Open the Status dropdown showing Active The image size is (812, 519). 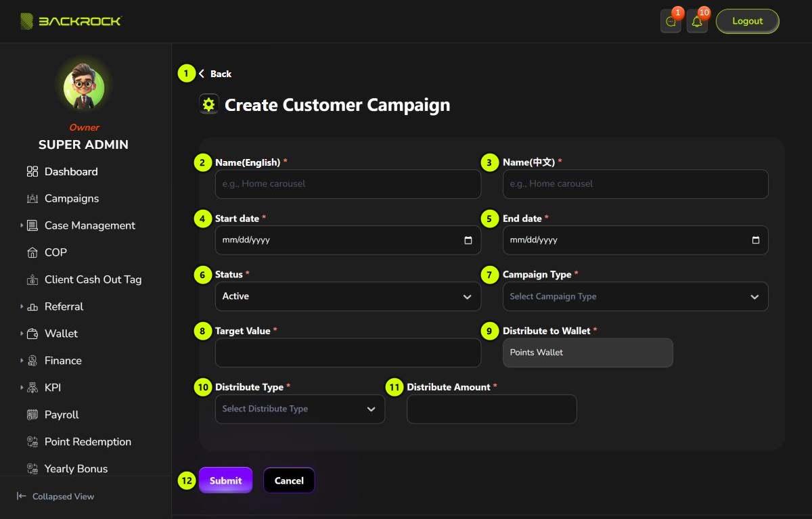coord(348,296)
